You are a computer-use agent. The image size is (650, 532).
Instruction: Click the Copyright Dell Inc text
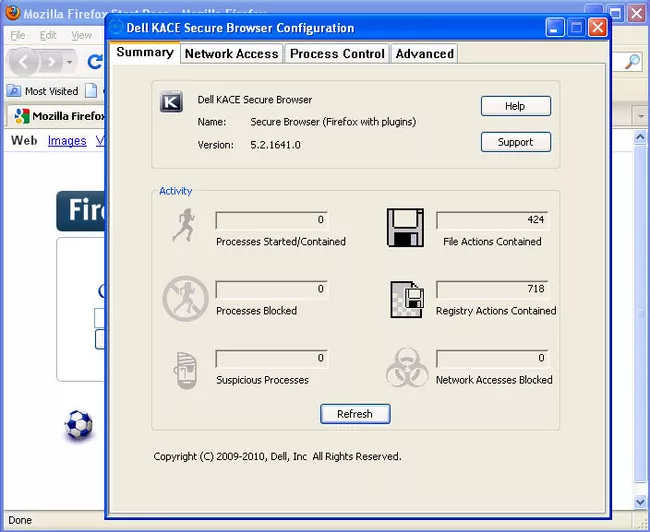tap(277, 457)
